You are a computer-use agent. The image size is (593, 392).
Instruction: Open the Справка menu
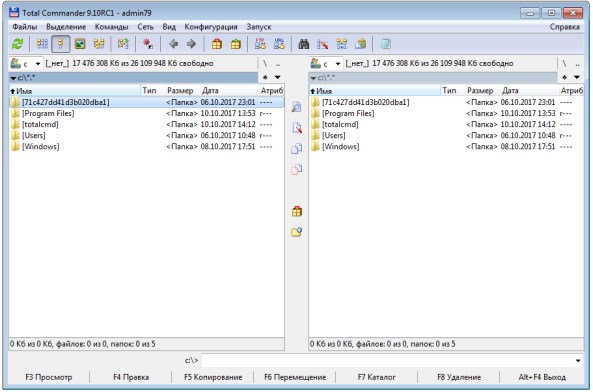[564, 27]
